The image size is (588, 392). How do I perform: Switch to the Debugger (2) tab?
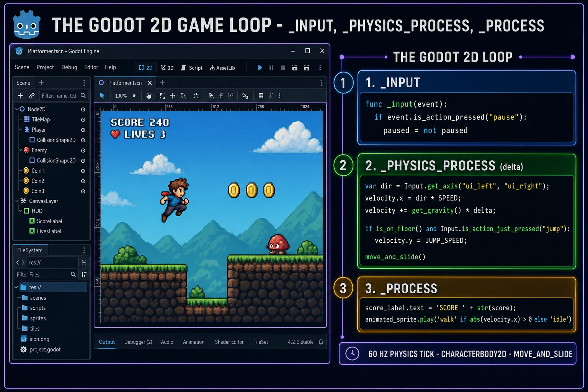tap(138, 342)
